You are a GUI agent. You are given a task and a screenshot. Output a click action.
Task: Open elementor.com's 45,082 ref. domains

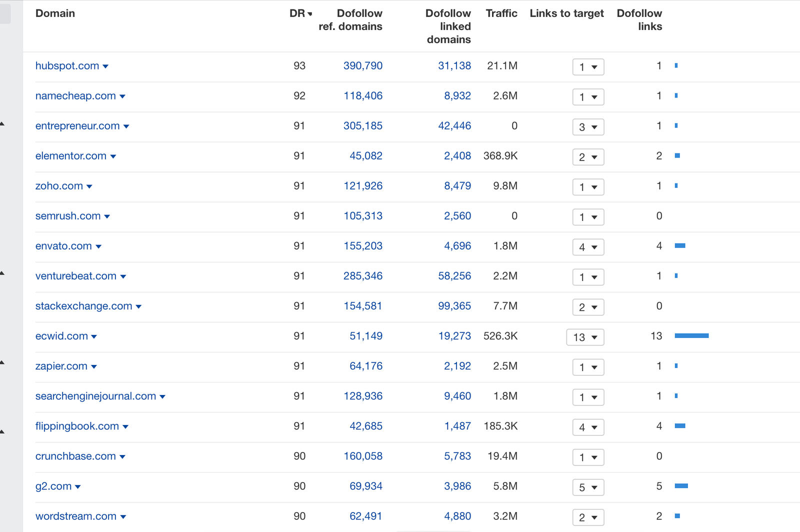pyautogui.click(x=366, y=156)
